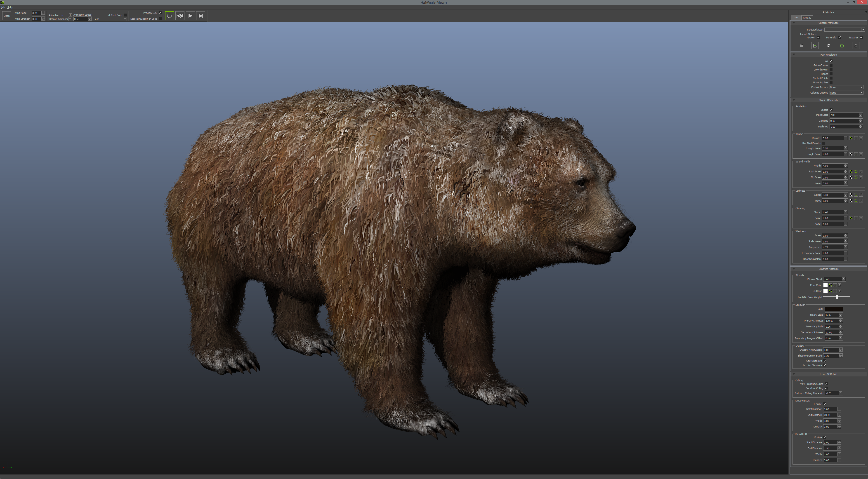Click the Root/Tip Color Weight slider
The image size is (868, 479).
pos(837,297)
